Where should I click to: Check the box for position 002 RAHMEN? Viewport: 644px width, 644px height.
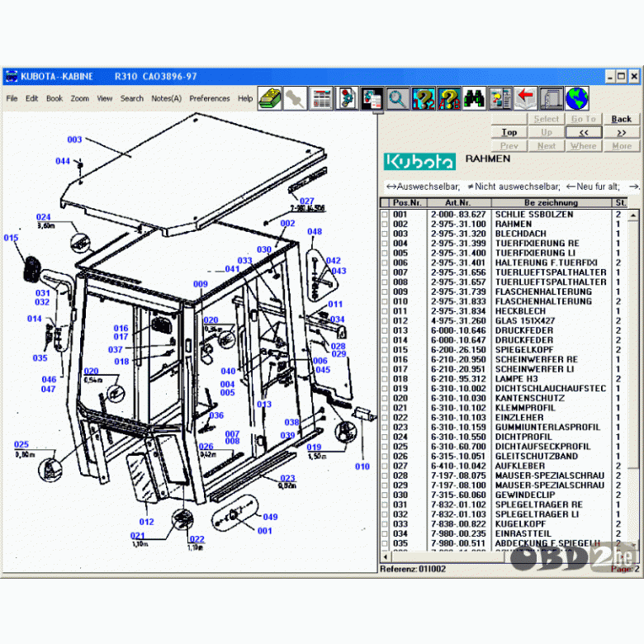[x=385, y=225]
